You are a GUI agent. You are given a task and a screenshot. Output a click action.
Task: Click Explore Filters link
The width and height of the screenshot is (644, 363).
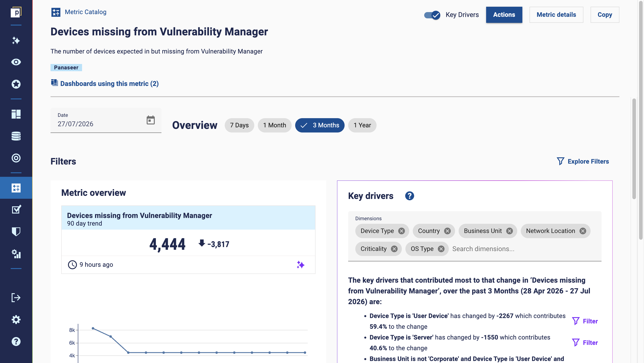pos(588,161)
